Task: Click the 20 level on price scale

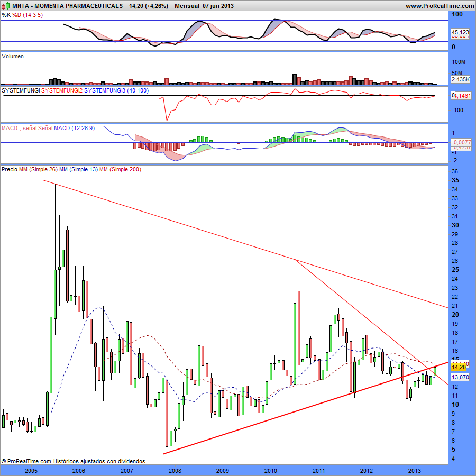Action: 455,315
